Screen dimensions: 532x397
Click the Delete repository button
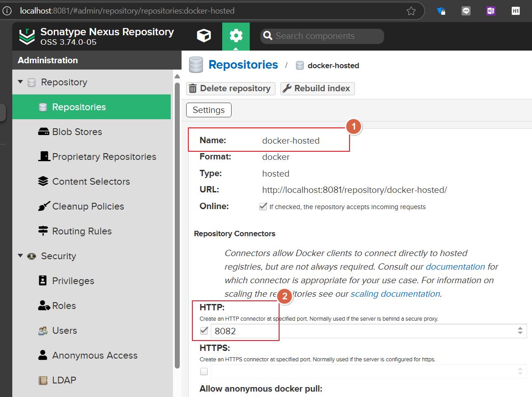point(230,88)
